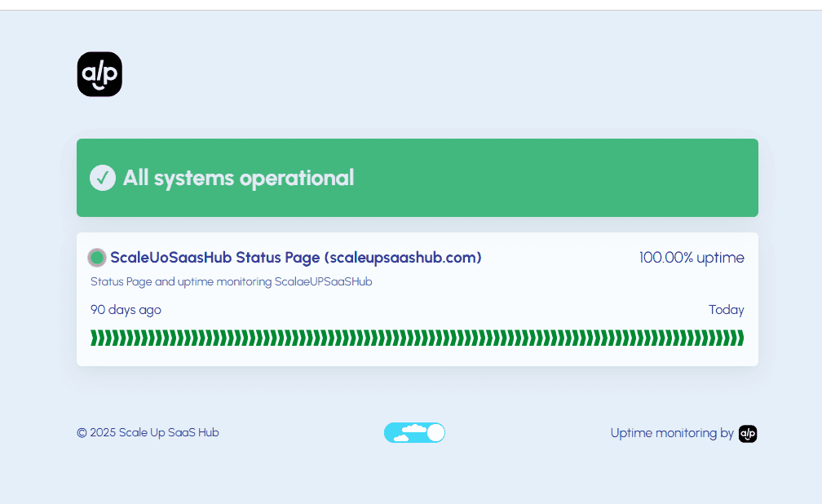Screen dimensions: 822x504
Task: Open ScaleUoSaasHub Status Page monitor title
Action: point(296,258)
